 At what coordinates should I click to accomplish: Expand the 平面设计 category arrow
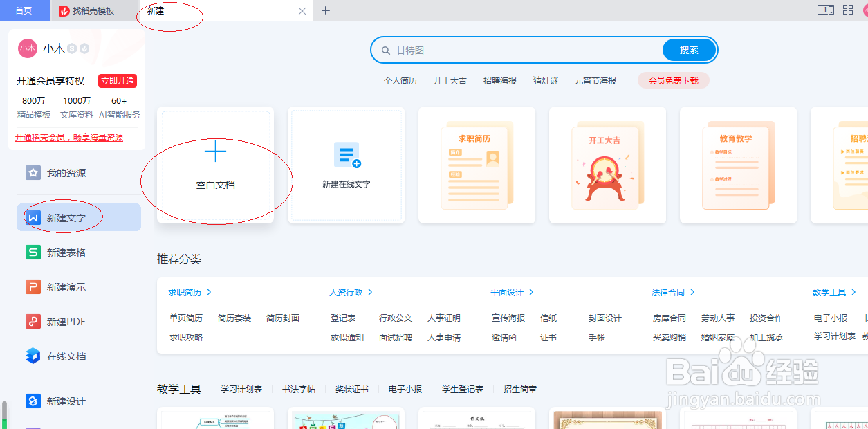tap(531, 293)
